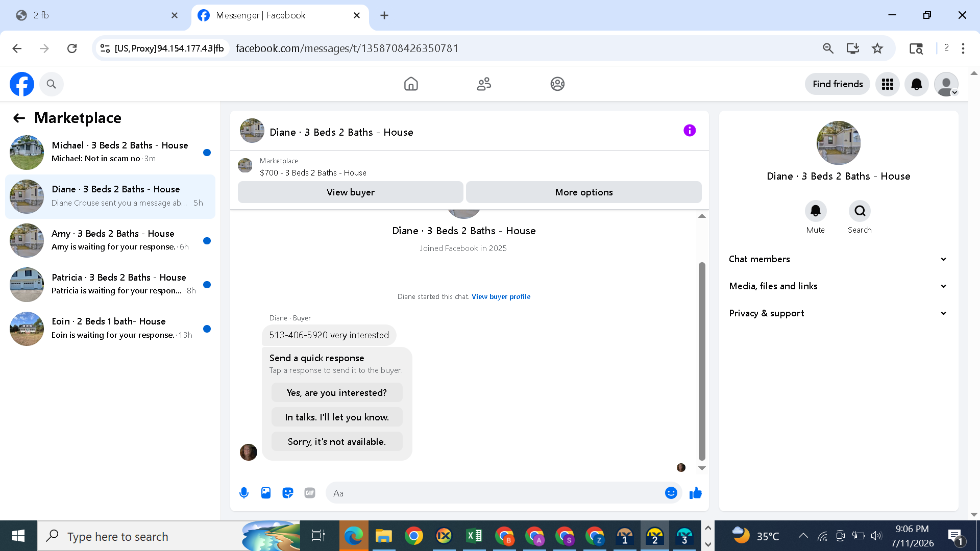Mute the Diane conversation
Image resolution: width=980 pixels, height=551 pixels.
(816, 211)
